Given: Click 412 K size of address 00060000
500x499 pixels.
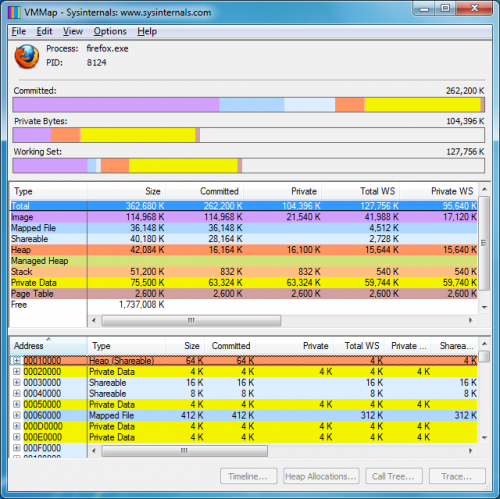Looking at the screenshot, I should point(192,415).
